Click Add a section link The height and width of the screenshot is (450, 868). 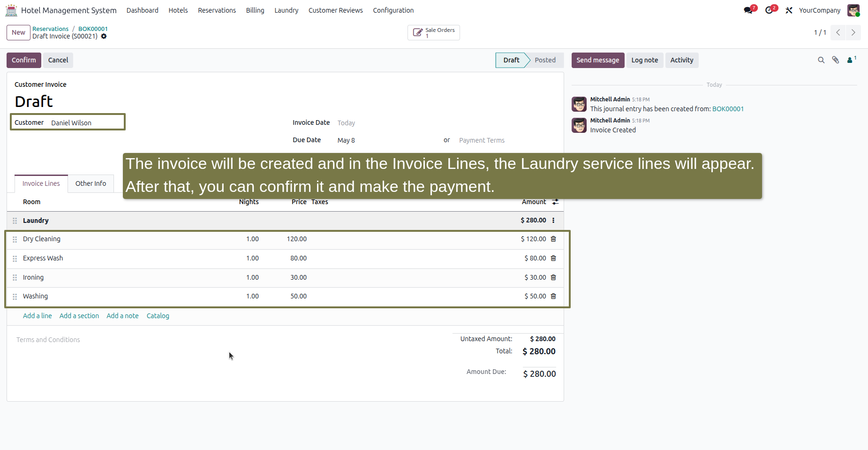point(79,316)
